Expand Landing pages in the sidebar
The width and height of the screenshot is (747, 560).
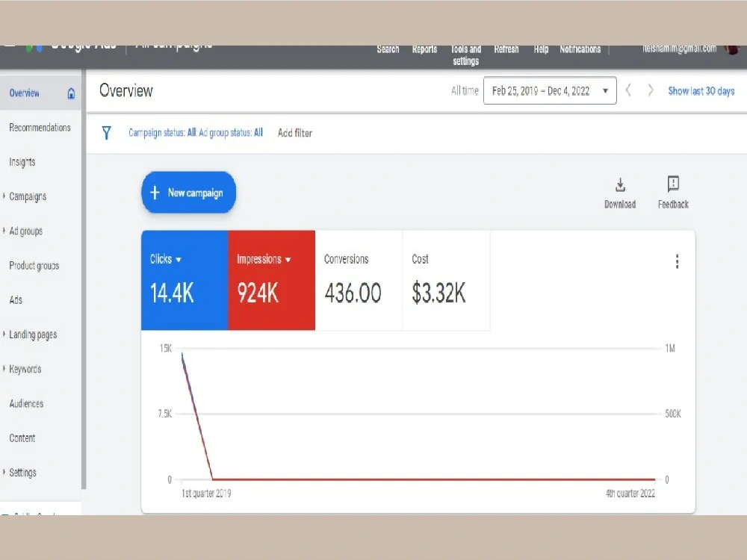pos(4,335)
